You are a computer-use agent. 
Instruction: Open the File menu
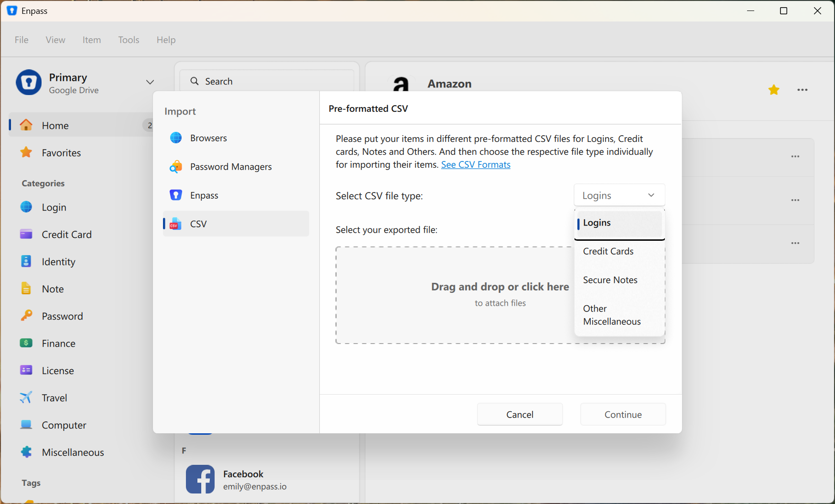coord(22,40)
